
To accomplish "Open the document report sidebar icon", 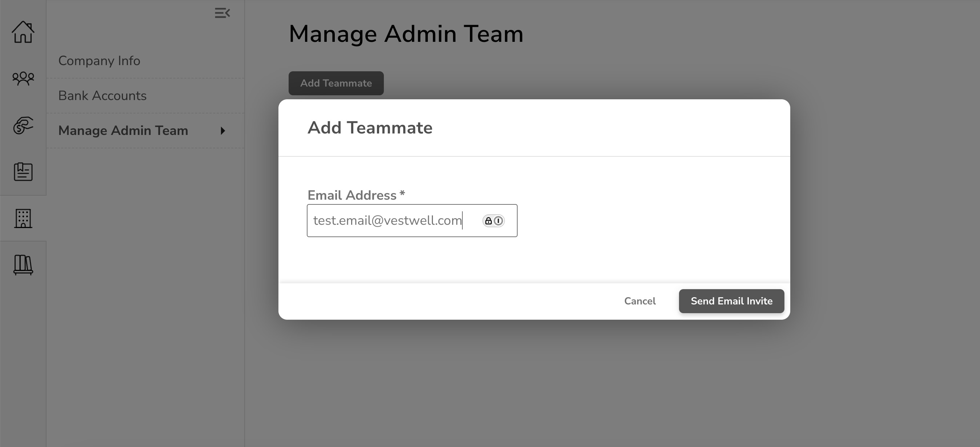I will [x=23, y=172].
